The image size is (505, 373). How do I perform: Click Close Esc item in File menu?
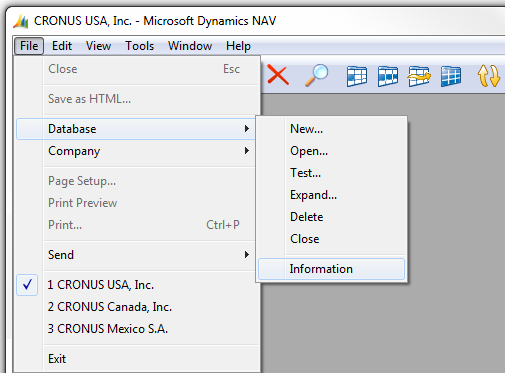click(x=136, y=69)
